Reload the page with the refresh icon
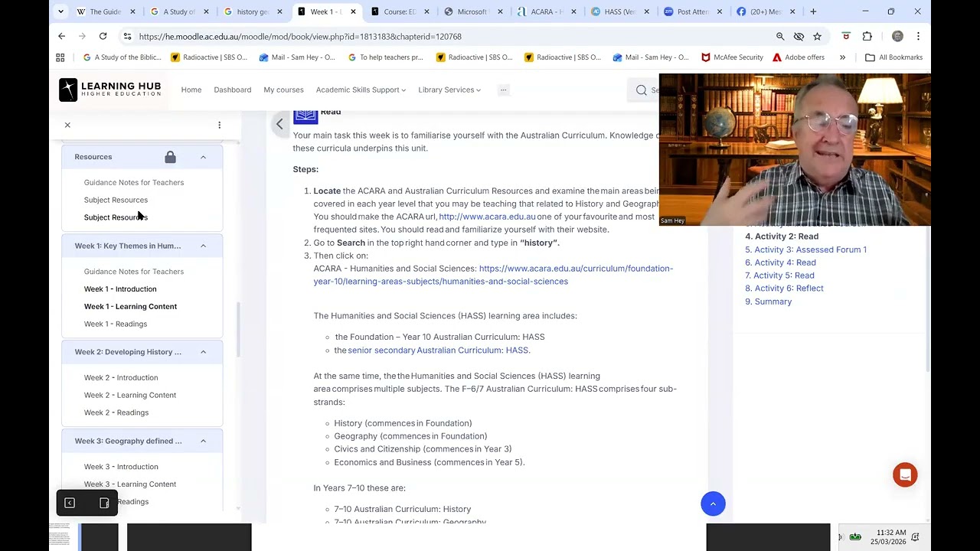Image resolution: width=980 pixels, height=551 pixels. click(x=103, y=36)
